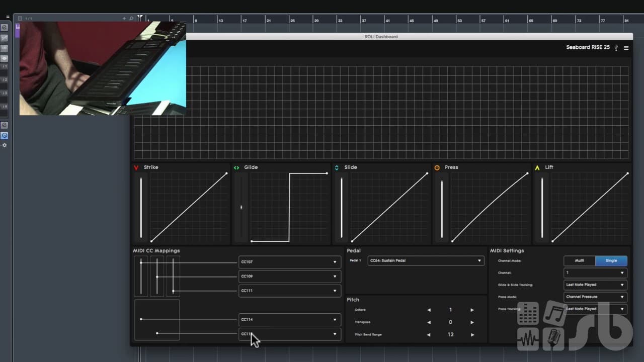644x362 pixels.
Task: Click the Lift response curve graph
Action: [x=590, y=207]
